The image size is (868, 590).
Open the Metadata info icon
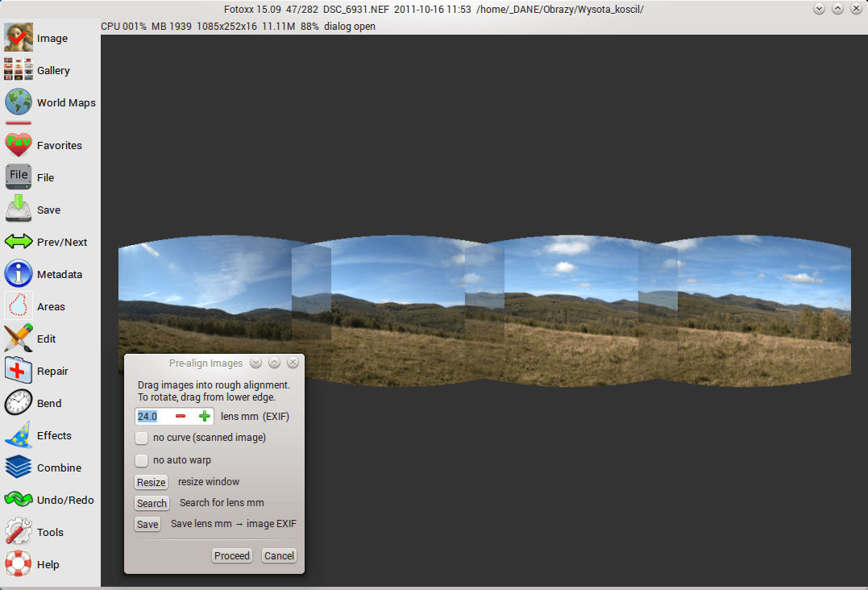click(x=19, y=273)
